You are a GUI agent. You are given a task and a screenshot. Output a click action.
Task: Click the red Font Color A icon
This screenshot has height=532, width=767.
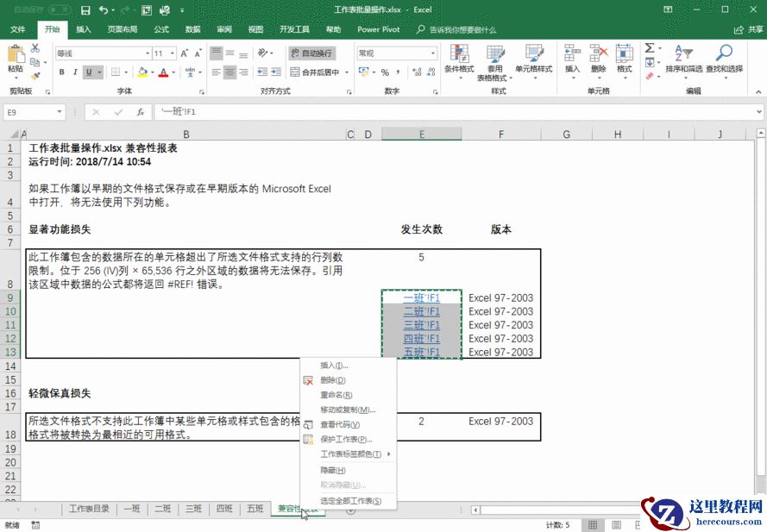[x=164, y=72]
